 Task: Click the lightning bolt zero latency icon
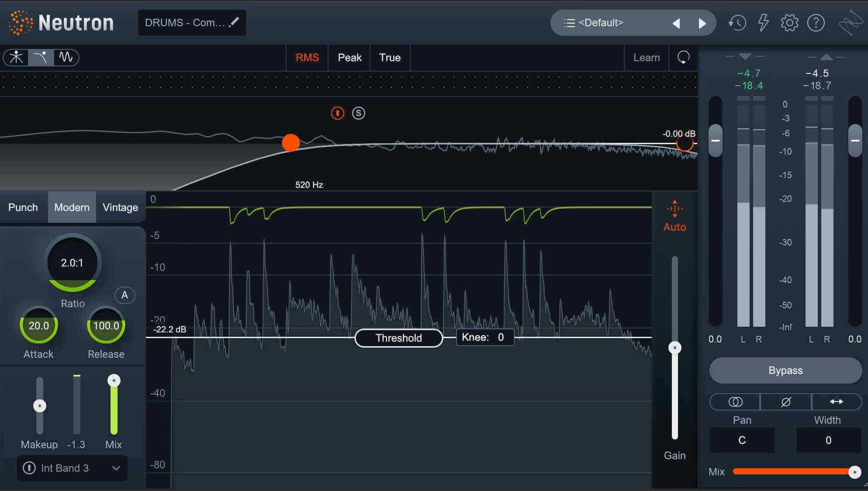pos(763,23)
